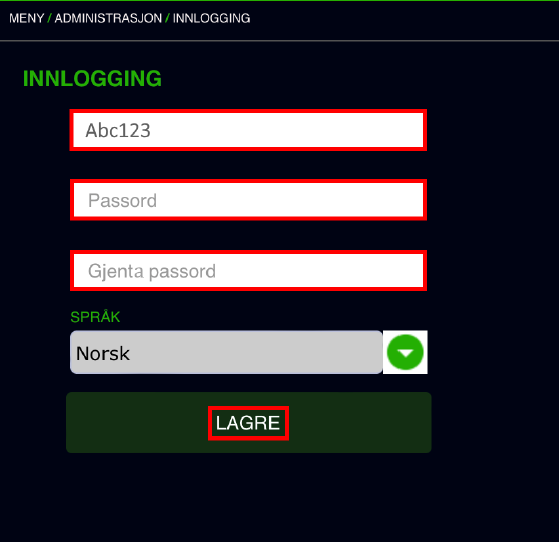
Task: Click the Norsk text in the language box
Action: (x=103, y=353)
